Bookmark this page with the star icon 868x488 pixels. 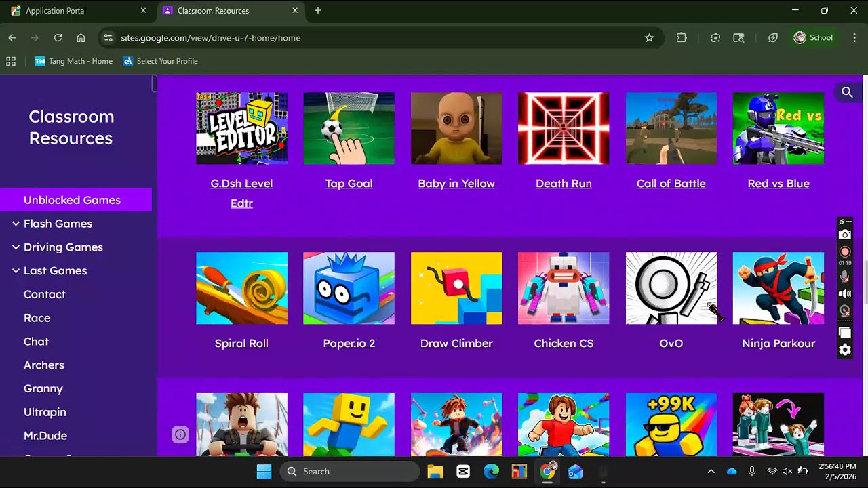[649, 38]
